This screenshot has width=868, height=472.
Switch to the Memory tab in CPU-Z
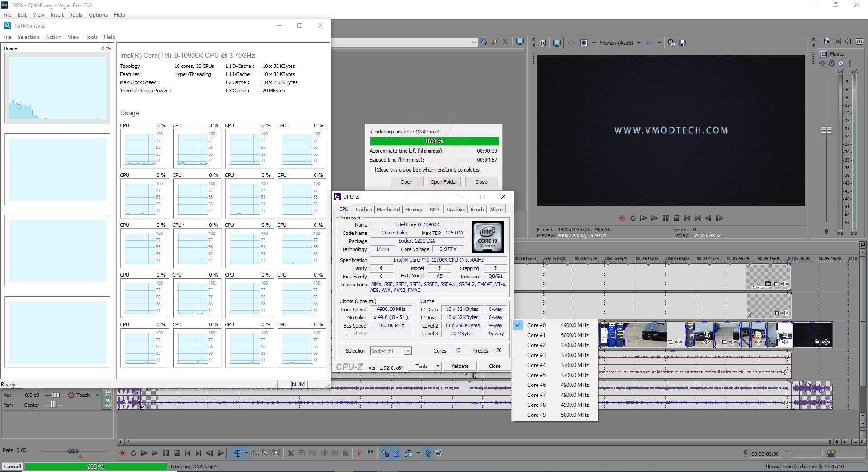[413, 210]
